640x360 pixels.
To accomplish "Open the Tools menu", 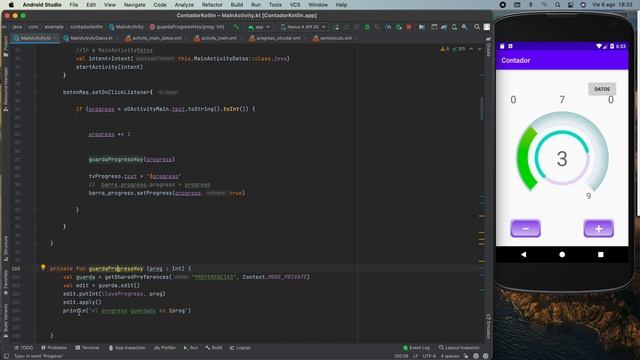I will [x=275, y=5].
